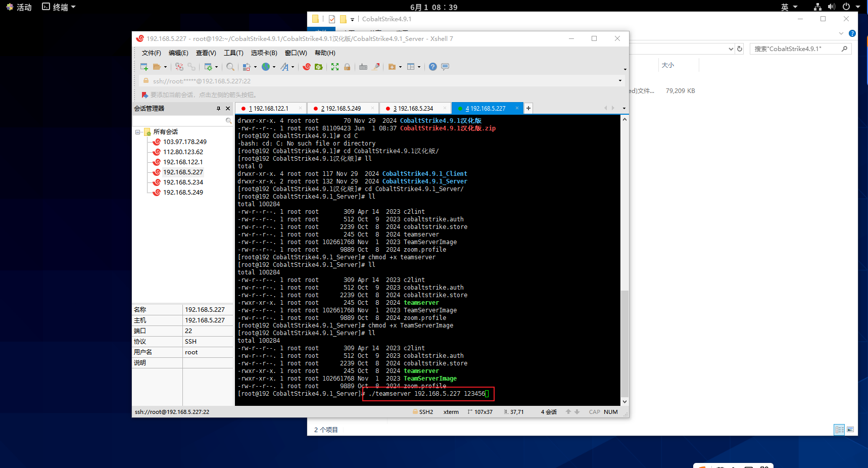868x468 pixels.
Task: Click the speech bubble feedback icon
Action: click(x=445, y=67)
